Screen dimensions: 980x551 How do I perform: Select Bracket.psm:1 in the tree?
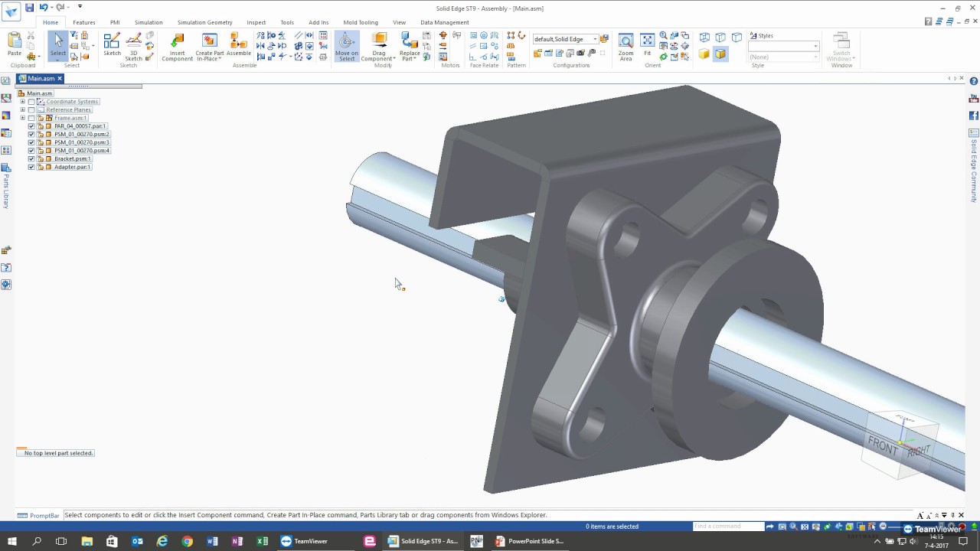pyautogui.click(x=72, y=159)
